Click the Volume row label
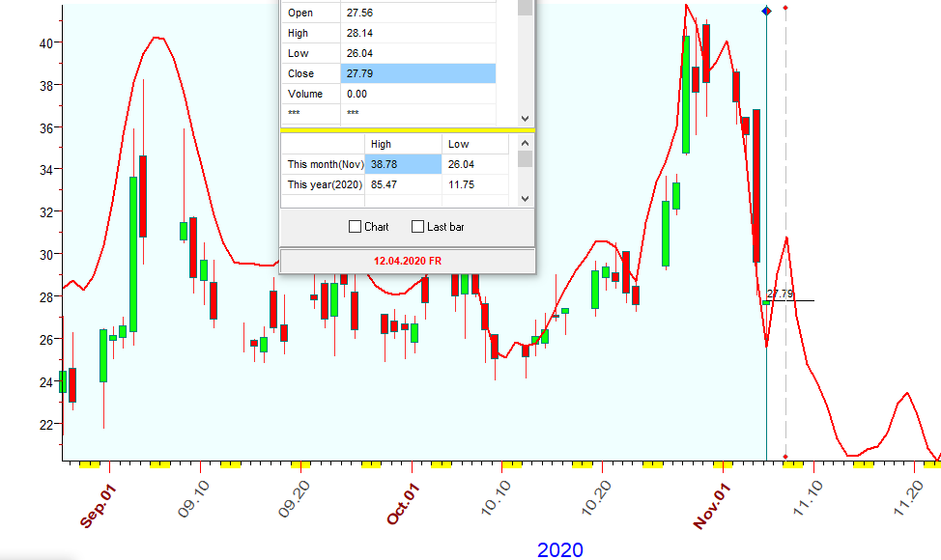Viewport: 941px width, 560px height. pos(311,94)
